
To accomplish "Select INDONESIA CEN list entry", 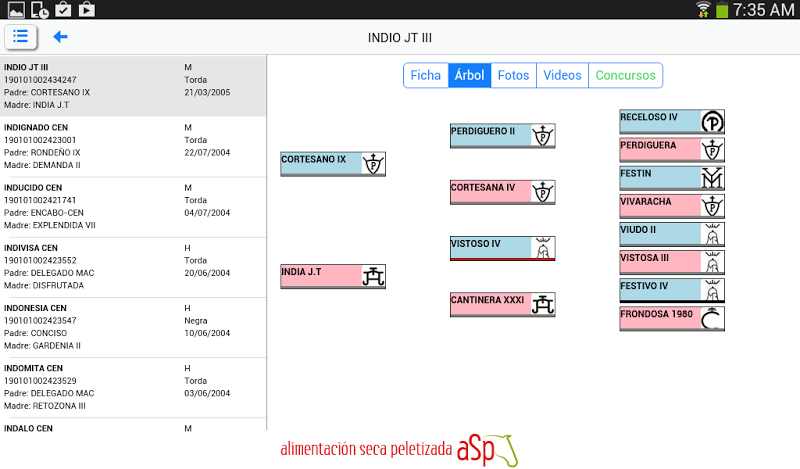I will 133,327.
